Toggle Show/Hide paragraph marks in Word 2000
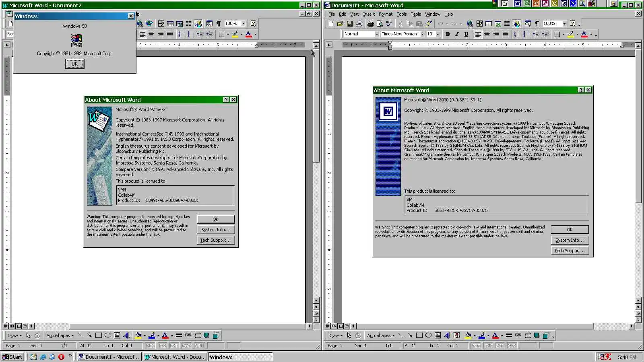Image resolution: width=644 pixels, height=362 pixels. [x=537, y=24]
